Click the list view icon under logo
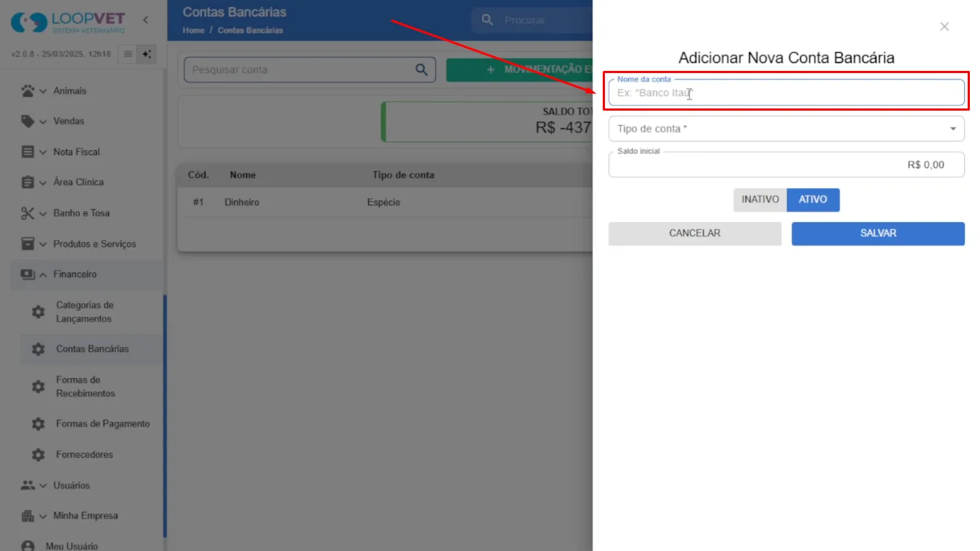980x551 pixels. click(127, 54)
